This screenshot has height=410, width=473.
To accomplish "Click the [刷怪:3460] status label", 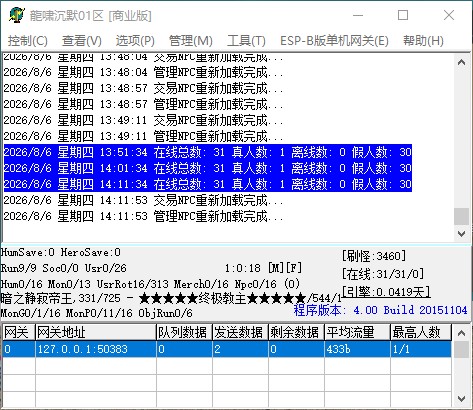I will click(x=374, y=256).
